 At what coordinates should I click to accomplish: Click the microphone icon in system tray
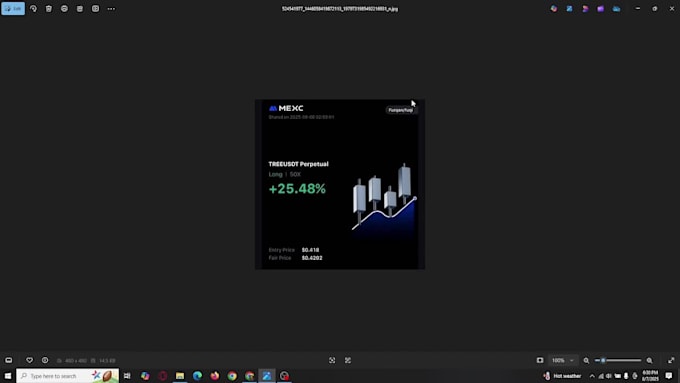(x=626, y=376)
